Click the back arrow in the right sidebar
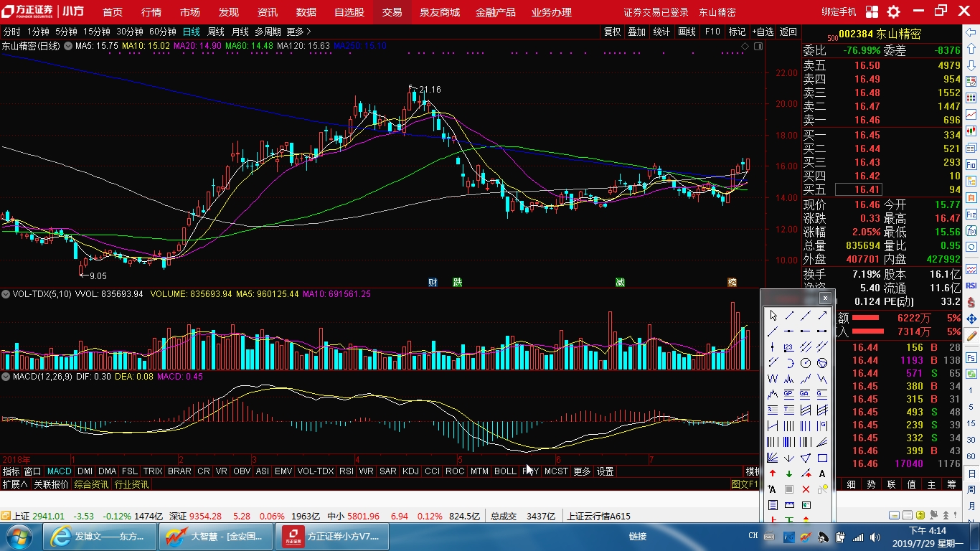The height and width of the screenshot is (551, 980). [x=971, y=32]
